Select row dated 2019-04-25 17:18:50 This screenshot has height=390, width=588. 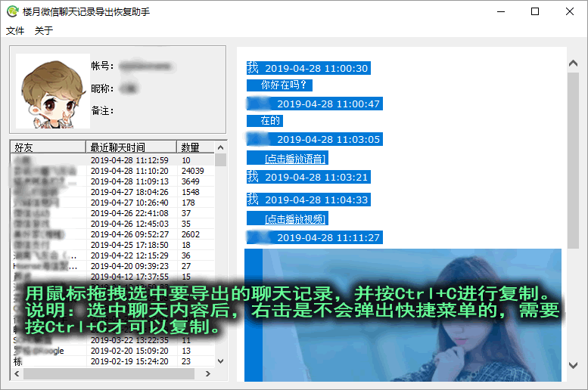click(113, 245)
